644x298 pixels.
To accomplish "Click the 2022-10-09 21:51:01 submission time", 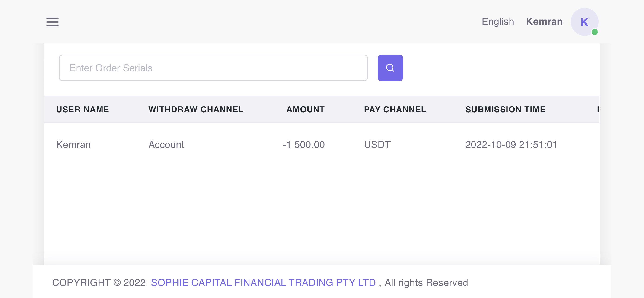I will click(511, 145).
